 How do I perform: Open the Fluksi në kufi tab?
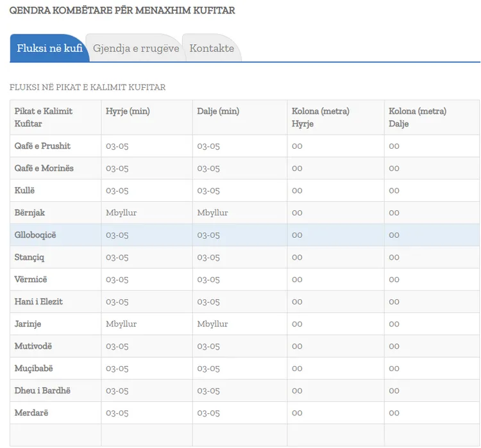(49, 48)
